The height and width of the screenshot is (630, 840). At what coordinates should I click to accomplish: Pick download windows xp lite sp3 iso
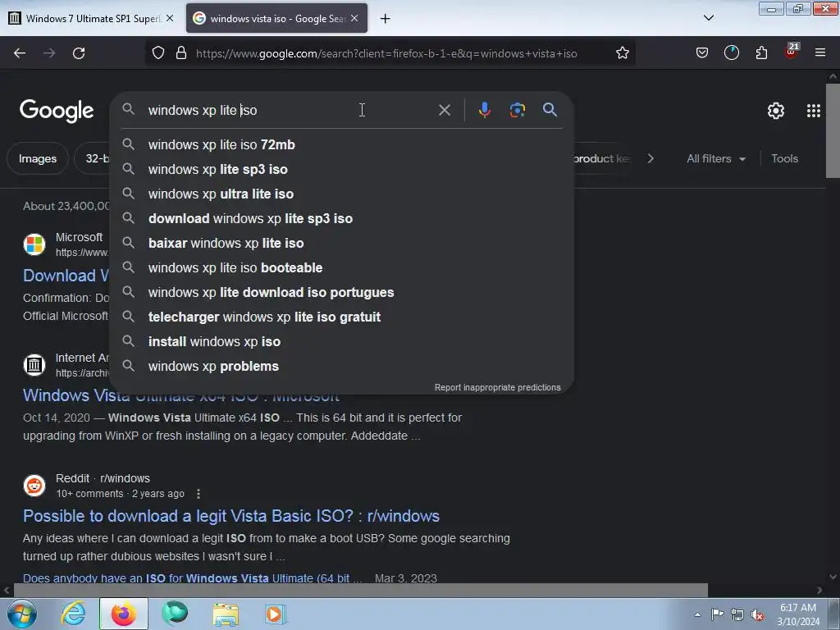[x=342, y=218]
